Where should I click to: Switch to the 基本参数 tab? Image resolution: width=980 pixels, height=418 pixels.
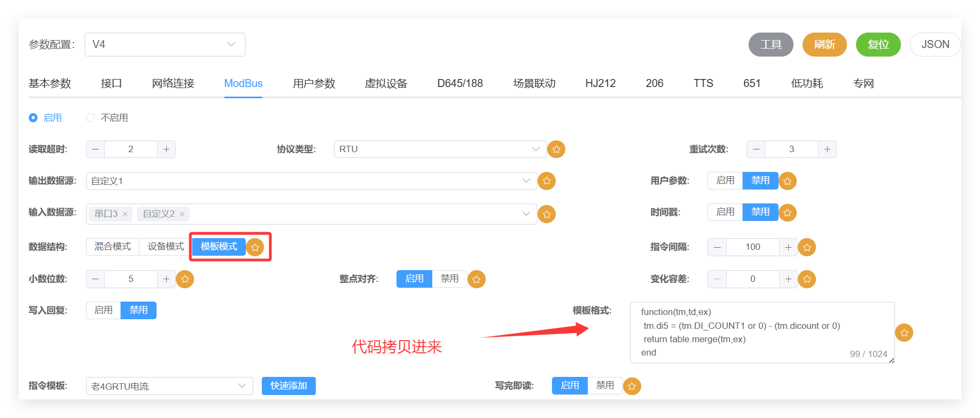[x=50, y=83]
